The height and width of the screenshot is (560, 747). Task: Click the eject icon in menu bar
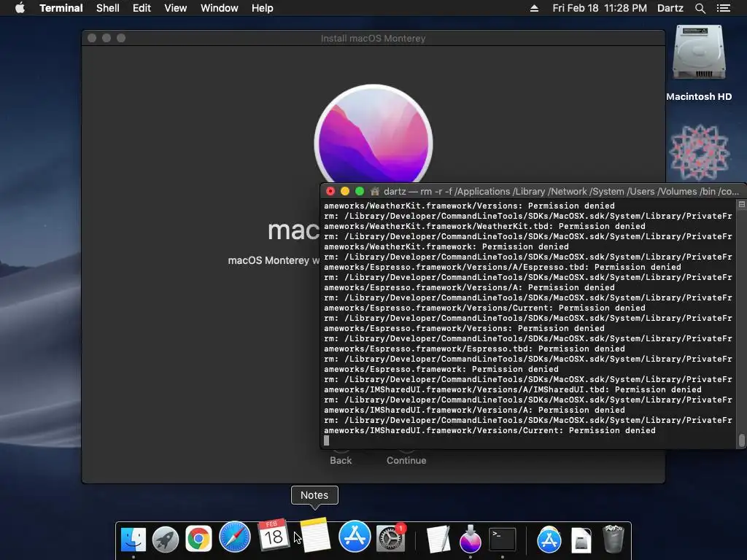(x=534, y=8)
